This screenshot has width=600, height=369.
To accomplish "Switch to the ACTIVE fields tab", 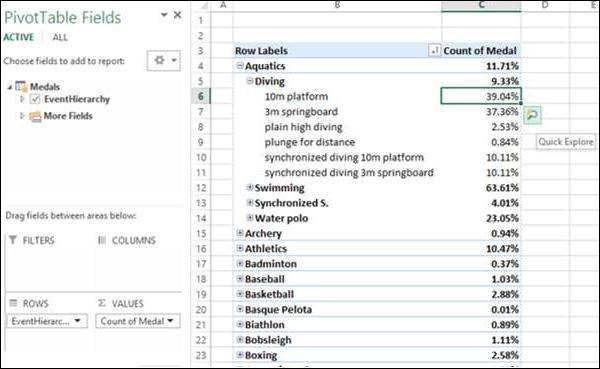I will click(19, 37).
